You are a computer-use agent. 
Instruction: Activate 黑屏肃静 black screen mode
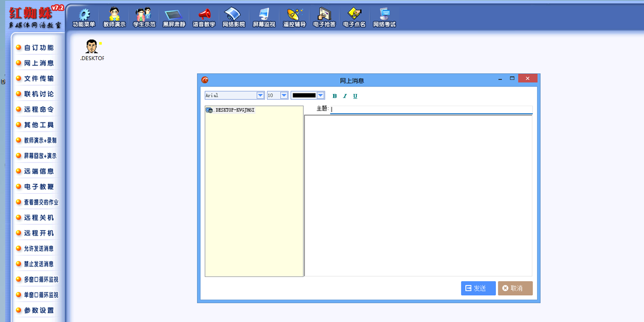click(x=174, y=16)
